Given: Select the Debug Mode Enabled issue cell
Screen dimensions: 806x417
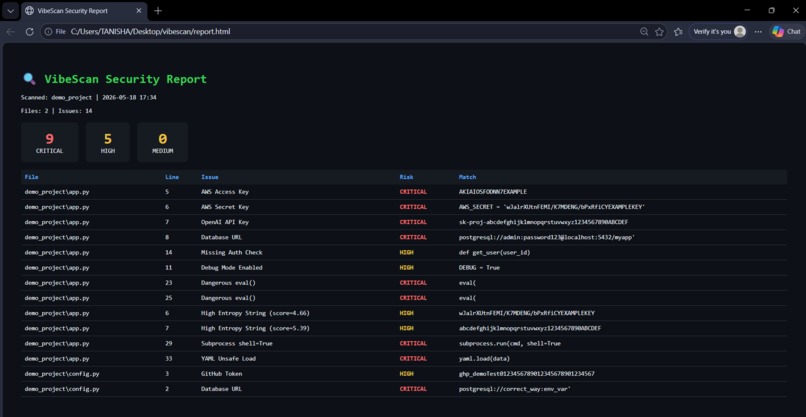Looking at the screenshot, I should [x=231, y=267].
